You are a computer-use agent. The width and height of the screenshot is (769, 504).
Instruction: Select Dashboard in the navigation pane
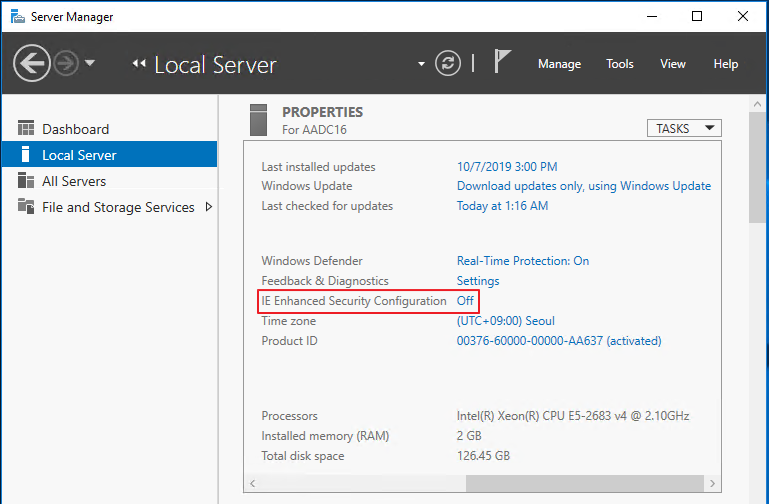pos(109,129)
